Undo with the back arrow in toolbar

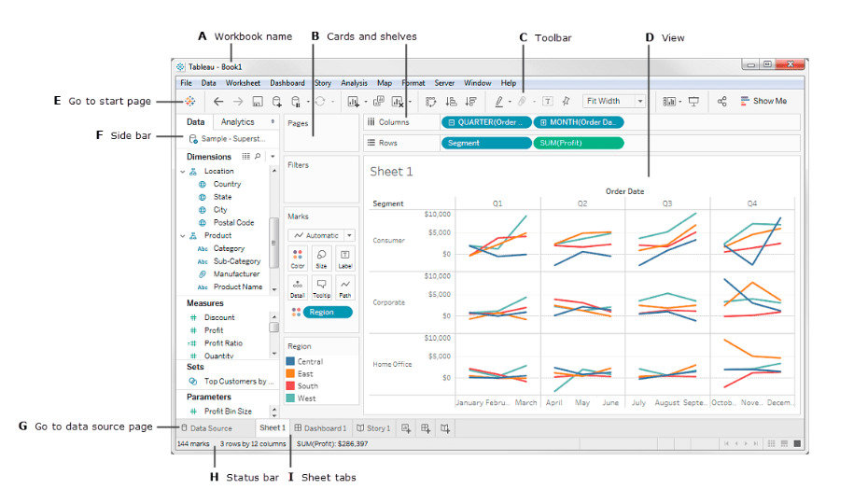[218, 102]
